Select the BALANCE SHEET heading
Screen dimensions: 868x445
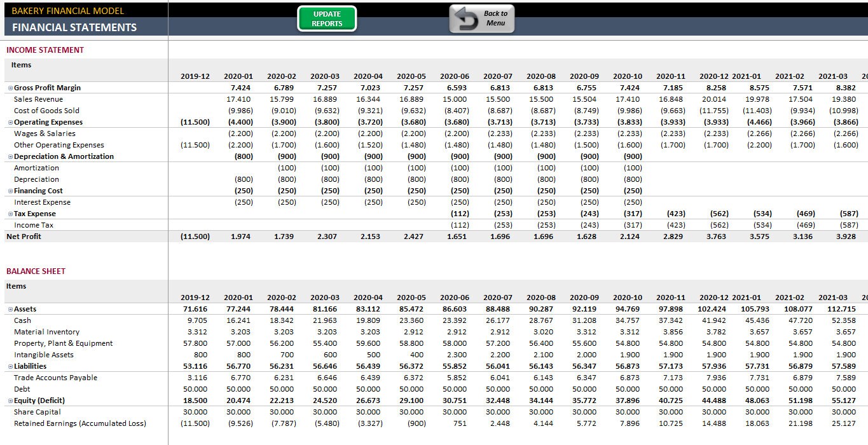(35, 271)
